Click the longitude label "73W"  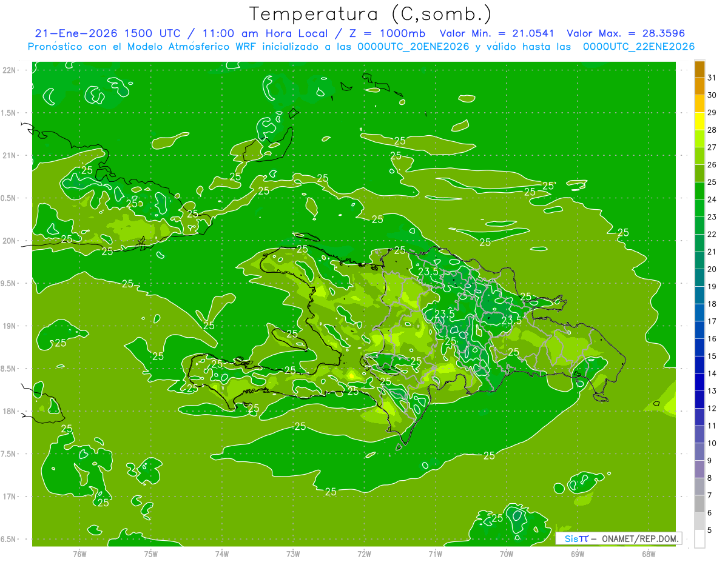(x=293, y=554)
